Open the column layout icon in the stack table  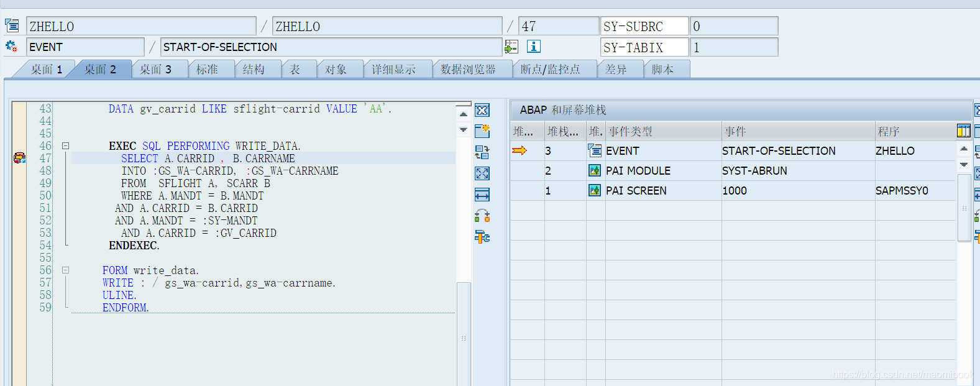click(x=964, y=131)
